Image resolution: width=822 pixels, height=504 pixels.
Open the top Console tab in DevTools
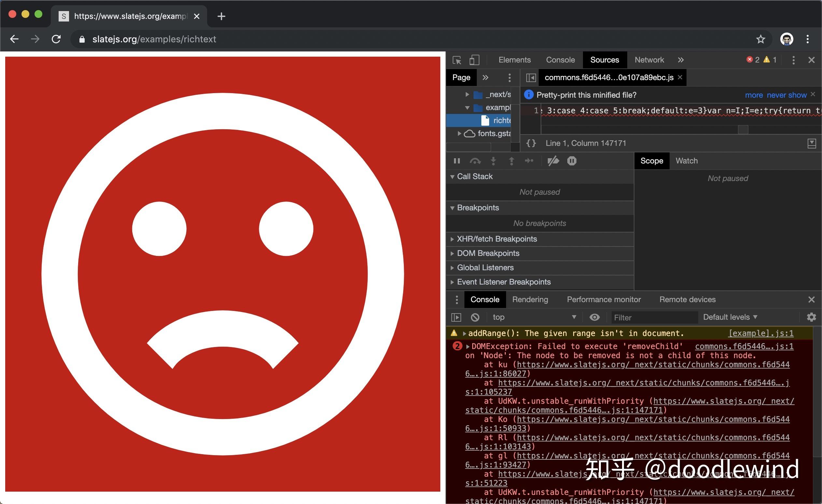point(560,60)
